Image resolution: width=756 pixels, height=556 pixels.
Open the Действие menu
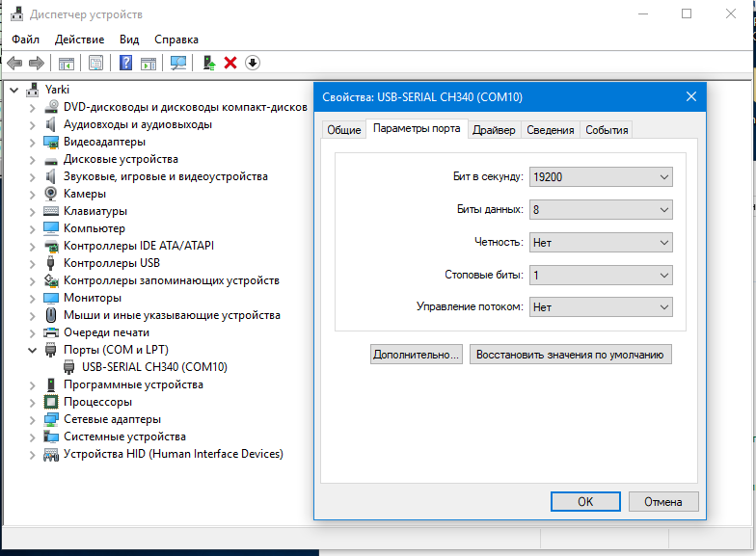tap(79, 40)
